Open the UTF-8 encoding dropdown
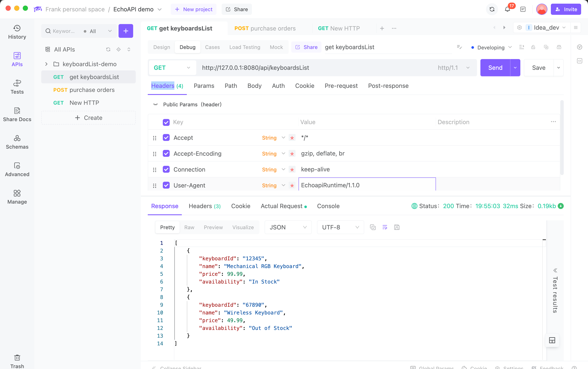 click(x=340, y=227)
